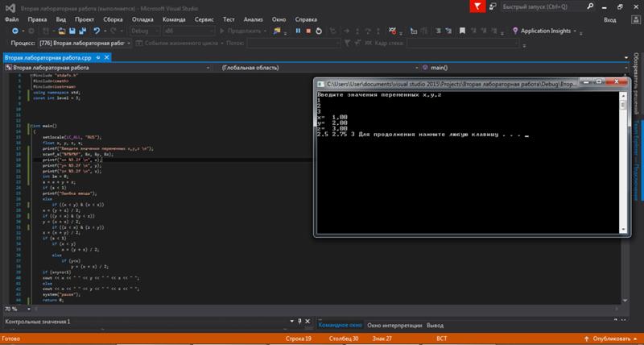Switch to the Командное окно tab
The image size is (644, 345).
point(341,326)
